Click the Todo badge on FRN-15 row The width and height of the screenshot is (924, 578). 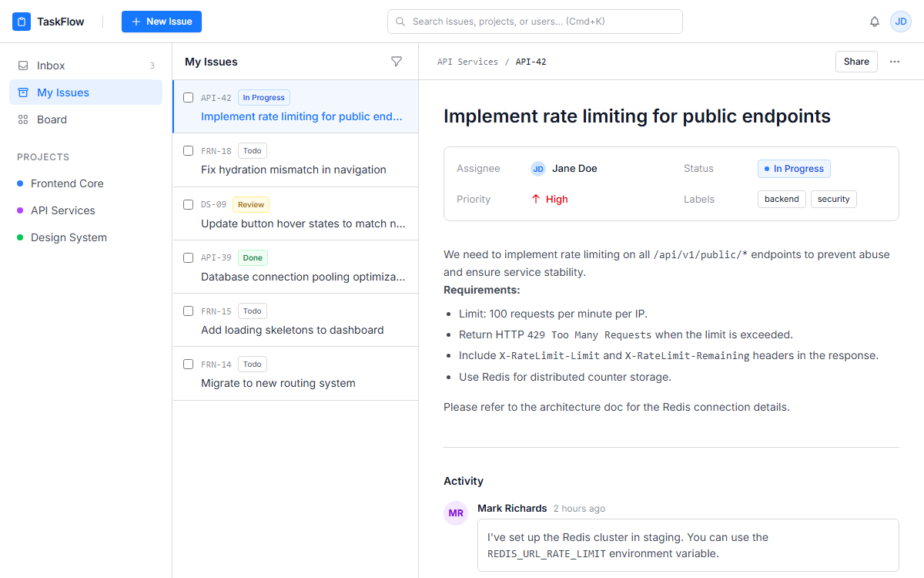[253, 311]
